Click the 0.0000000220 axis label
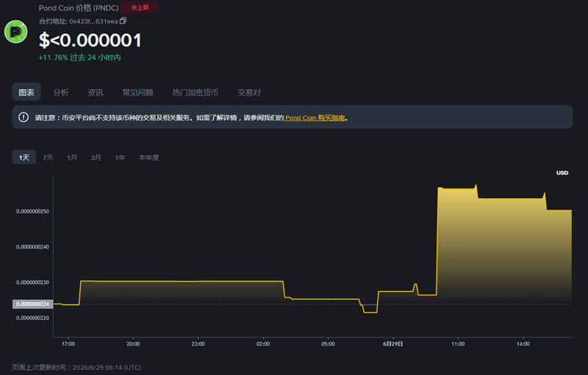 click(x=32, y=318)
